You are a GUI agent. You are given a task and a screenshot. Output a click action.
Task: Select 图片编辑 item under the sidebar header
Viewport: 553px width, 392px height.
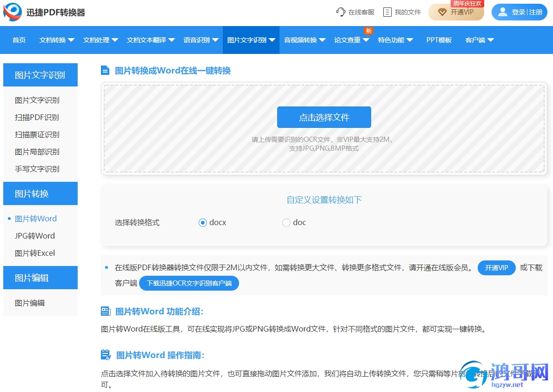pos(30,303)
